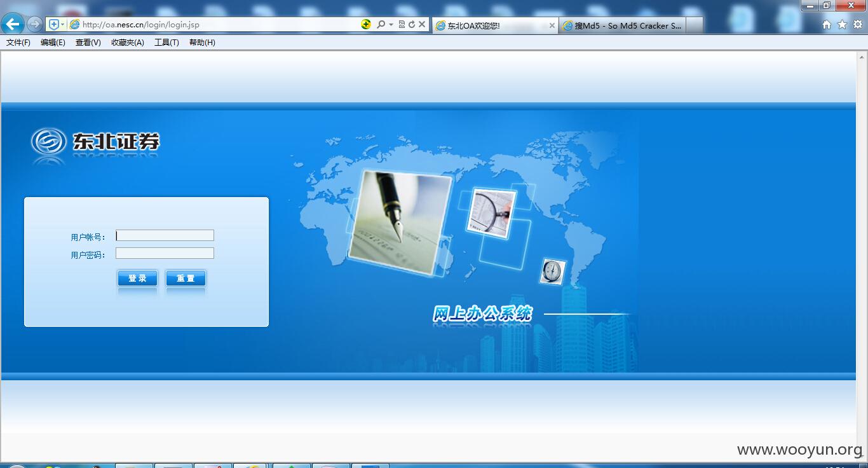Switch to the 搜Md5 - So Md5 Cracker tab
Viewport: 868px width, 468px height.
623,25
